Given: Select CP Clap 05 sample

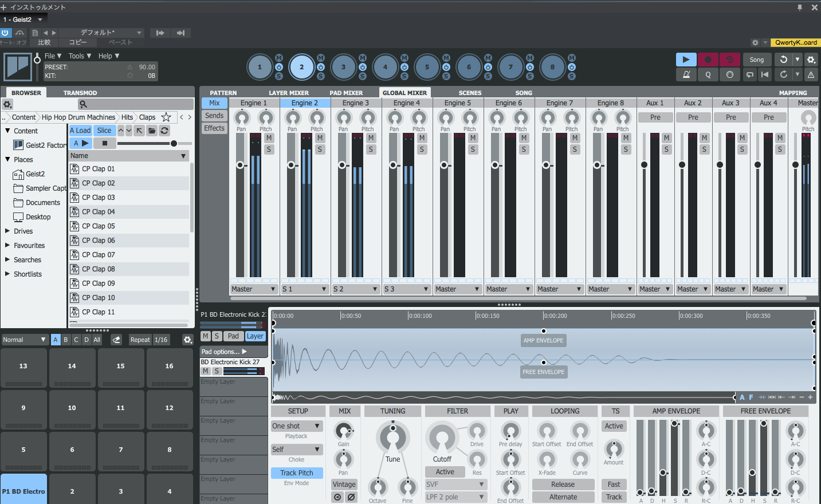Looking at the screenshot, I should [129, 226].
